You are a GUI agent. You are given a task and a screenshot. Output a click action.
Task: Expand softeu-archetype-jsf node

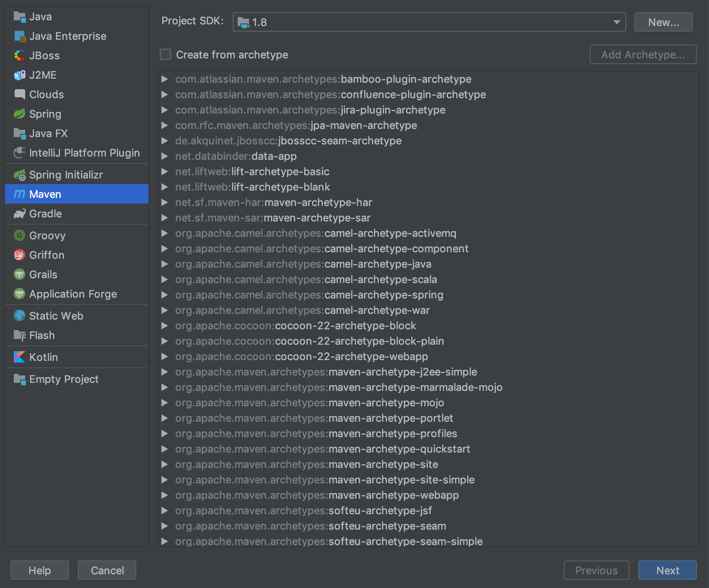[165, 511]
